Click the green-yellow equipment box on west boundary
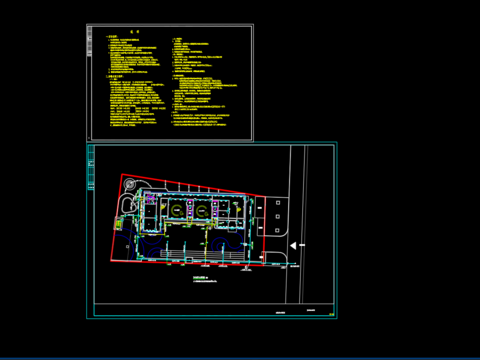This screenshot has width=480, height=360. click(118, 224)
